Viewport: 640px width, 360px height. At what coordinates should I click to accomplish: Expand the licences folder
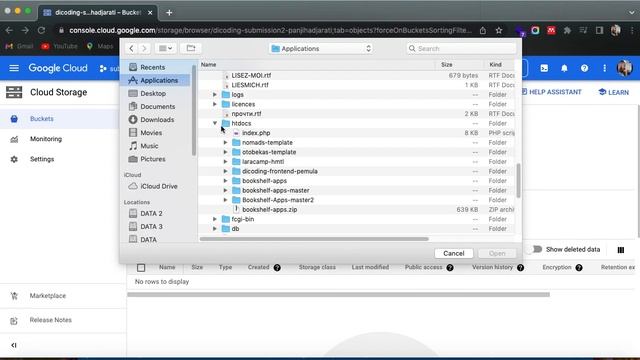215,104
